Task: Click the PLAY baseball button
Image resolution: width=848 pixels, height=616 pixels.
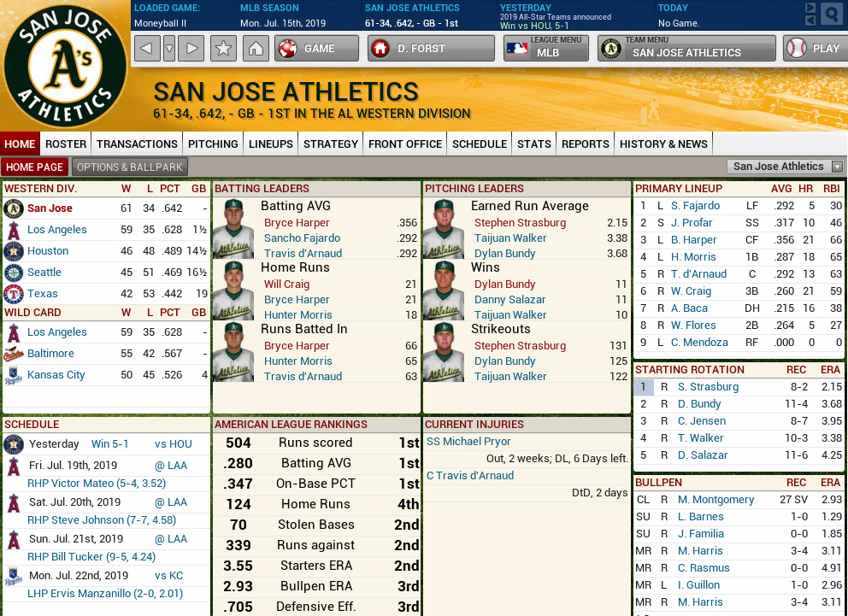Action: coord(815,49)
